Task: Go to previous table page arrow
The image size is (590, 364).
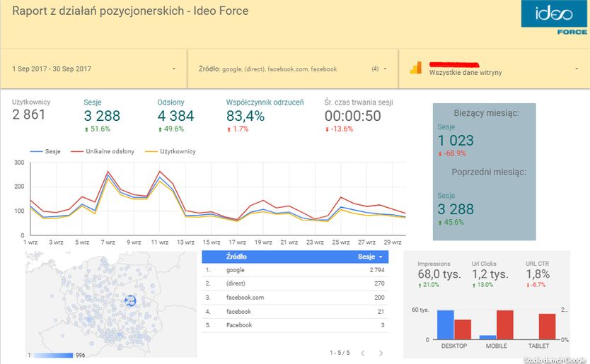Action: click(x=363, y=353)
